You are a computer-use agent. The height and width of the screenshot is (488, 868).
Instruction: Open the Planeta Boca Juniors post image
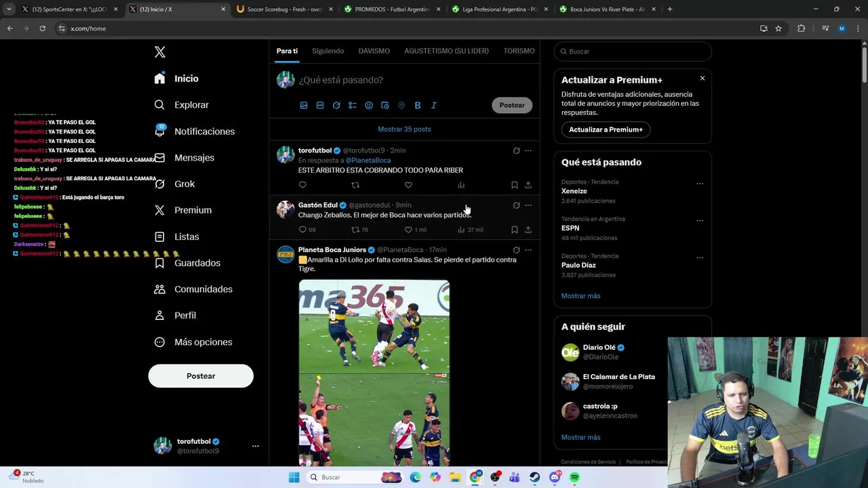[x=374, y=373]
